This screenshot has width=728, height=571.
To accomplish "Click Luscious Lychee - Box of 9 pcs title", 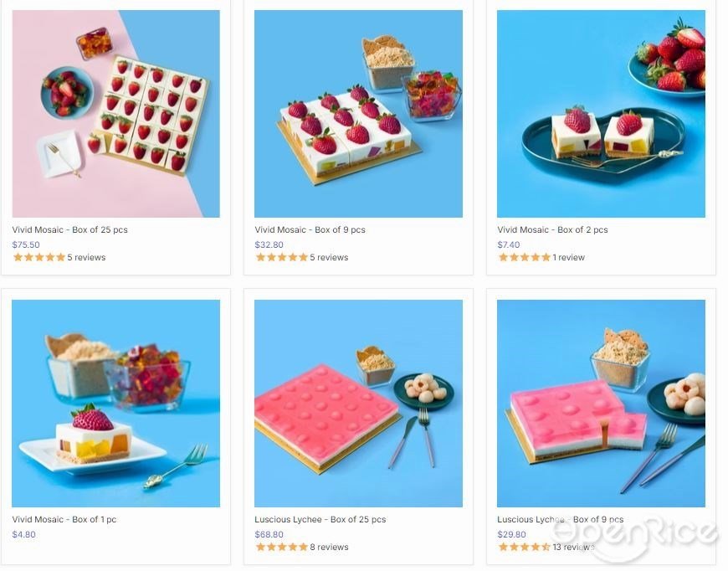I will pyautogui.click(x=561, y=519).
